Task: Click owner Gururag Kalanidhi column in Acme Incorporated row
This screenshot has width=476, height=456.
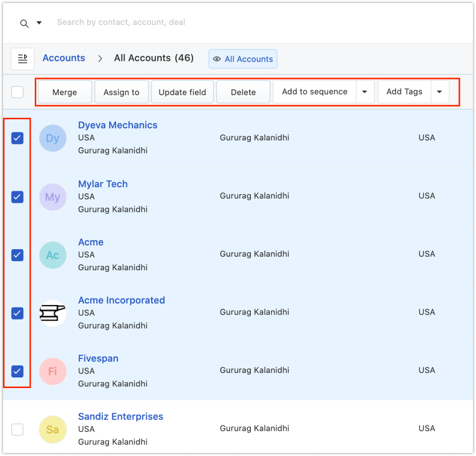Action: pos(254,312)
